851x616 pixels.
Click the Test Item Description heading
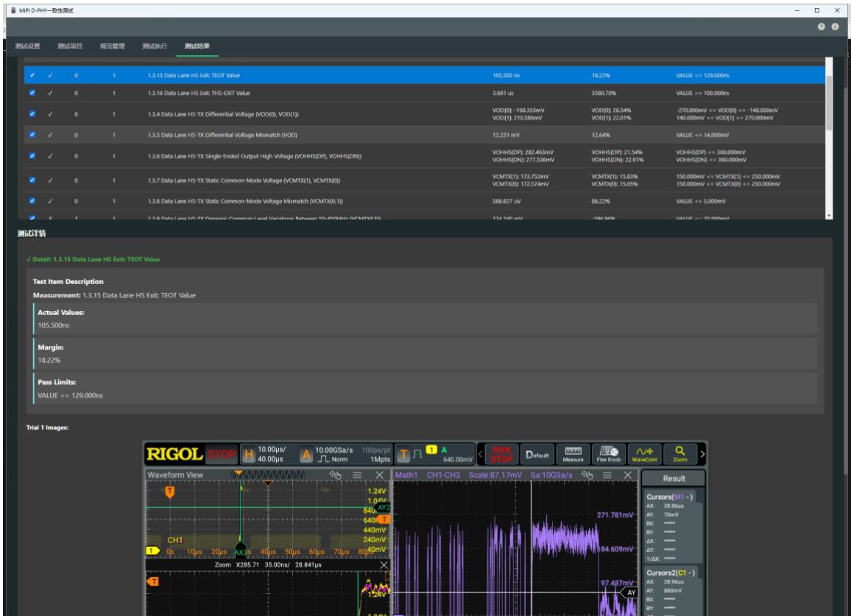(x=68, y=281)
